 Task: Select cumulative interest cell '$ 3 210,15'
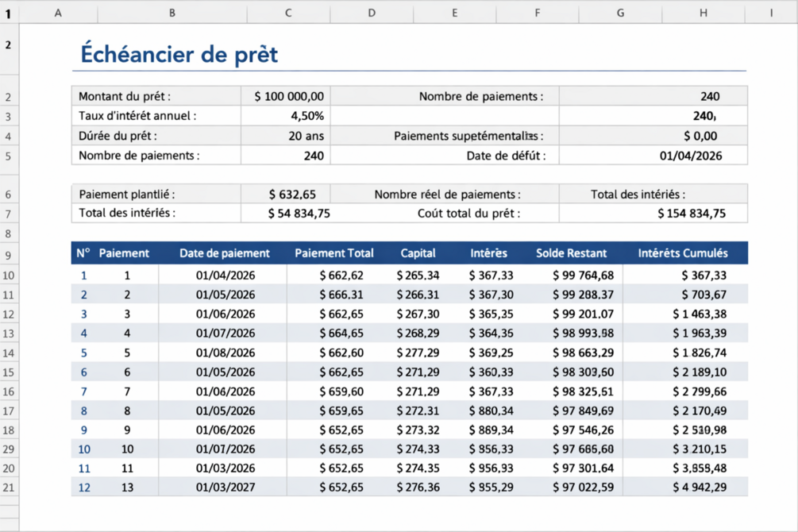[700, 449]
